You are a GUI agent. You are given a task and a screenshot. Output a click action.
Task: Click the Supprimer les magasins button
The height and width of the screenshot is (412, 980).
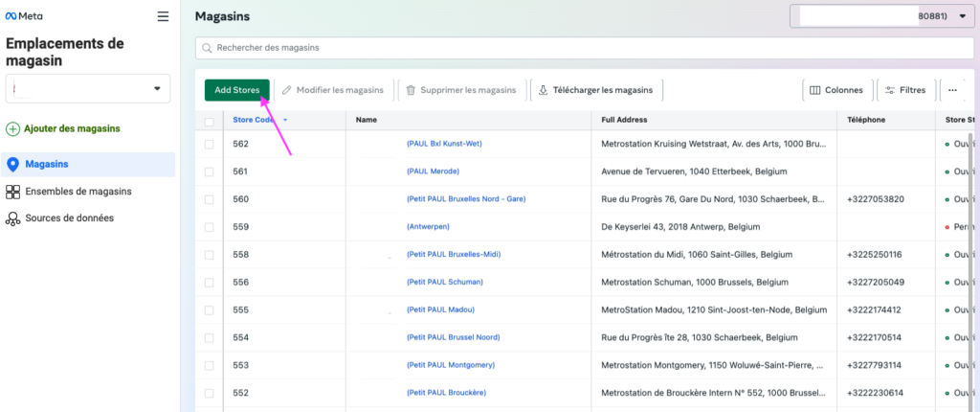point(462,90)
